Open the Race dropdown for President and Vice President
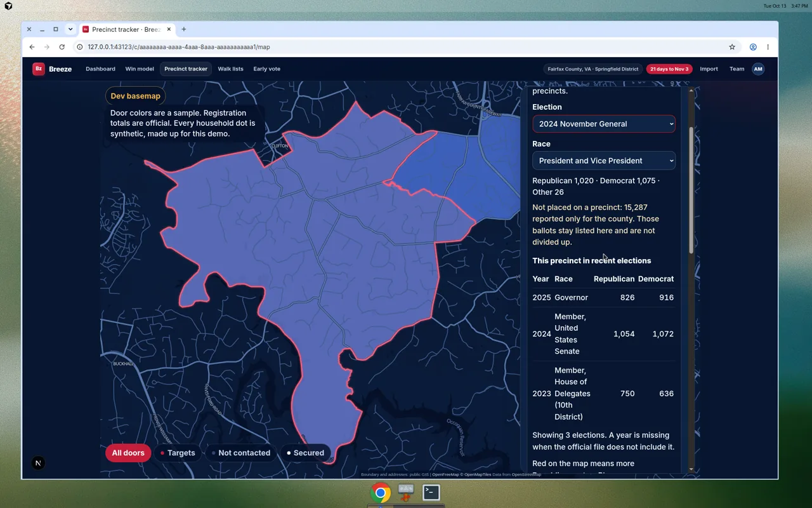This screenshot has width=812, height=508. pyautogui.click(x=604, y=161)
